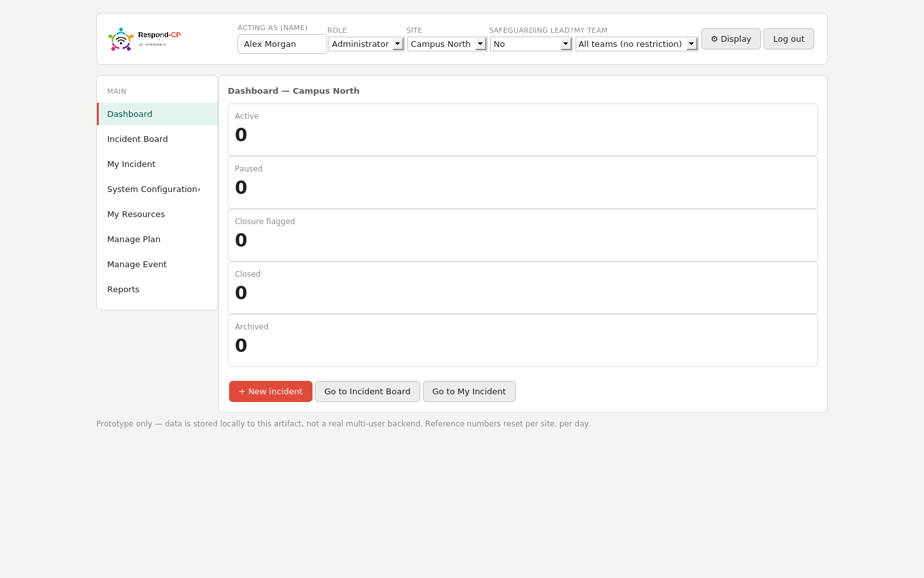This screenshot has height=578, width=924.
Task: Click the Respond-CP logo
Action: pos(144,39)
